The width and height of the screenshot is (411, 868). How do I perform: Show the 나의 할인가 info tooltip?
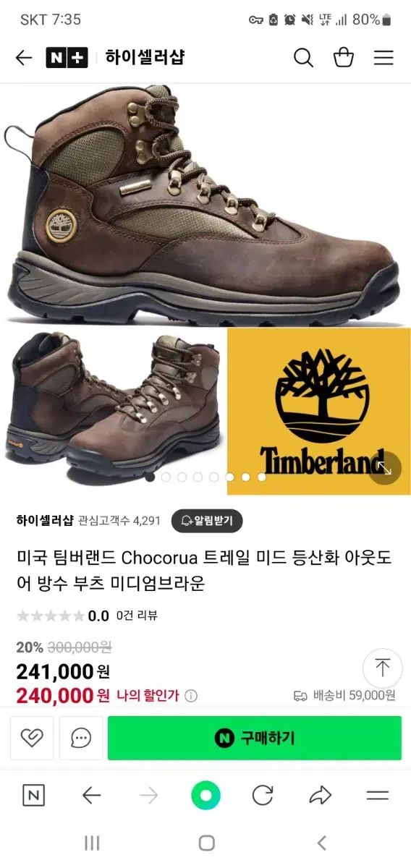coord(191,696)
